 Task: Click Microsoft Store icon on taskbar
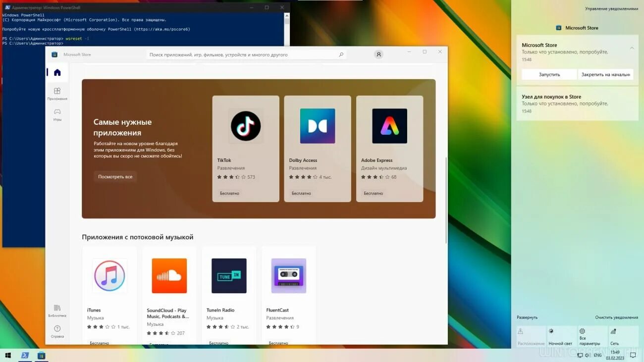[41, 355]
